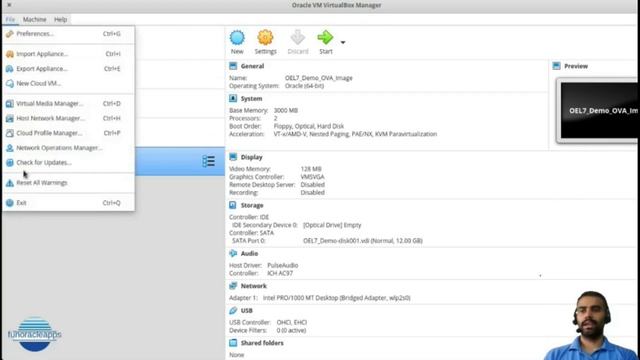Image resolution: width=640 pixels, height=360 pixels.
Task: Click the Audio section icon
Action: click(233, 253)
